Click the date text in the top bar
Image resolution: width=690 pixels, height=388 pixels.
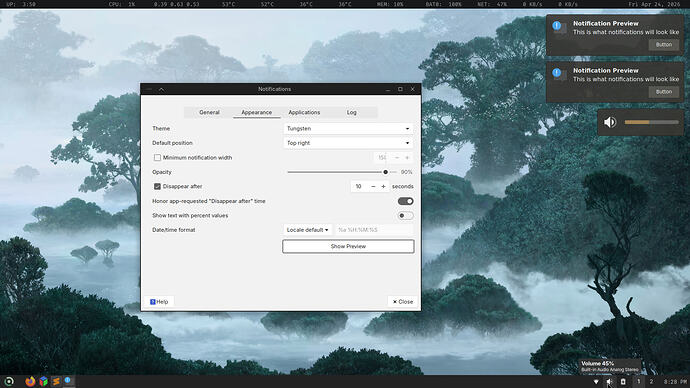point(654,4)
